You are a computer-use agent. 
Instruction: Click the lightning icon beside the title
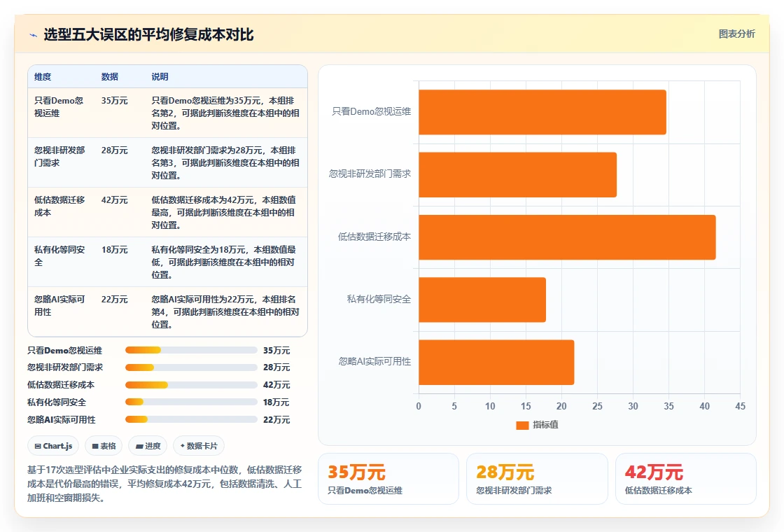pos(33,35)
